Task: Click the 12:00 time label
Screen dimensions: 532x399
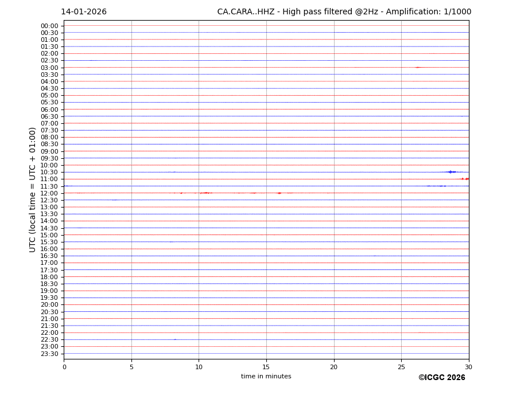Action: pos(49,193)
